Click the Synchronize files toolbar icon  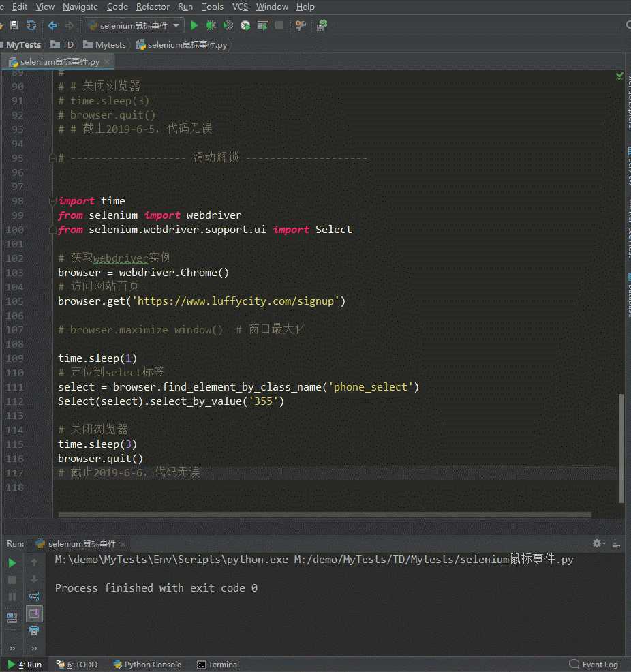click(31, 25)
